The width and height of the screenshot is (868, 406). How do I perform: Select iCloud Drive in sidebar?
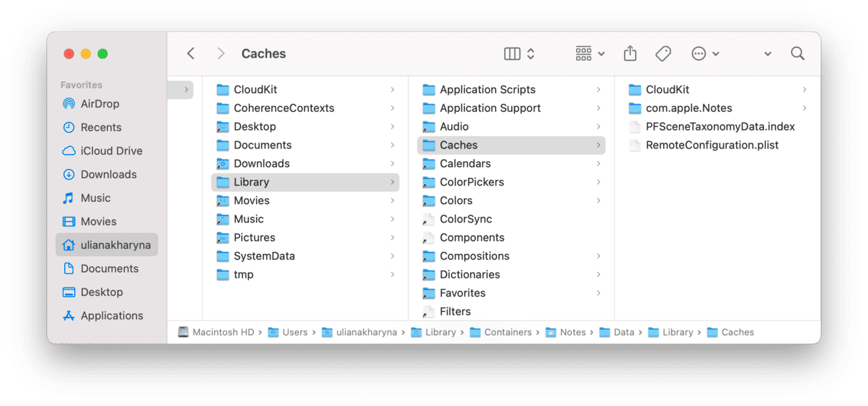tap(111, 151)
